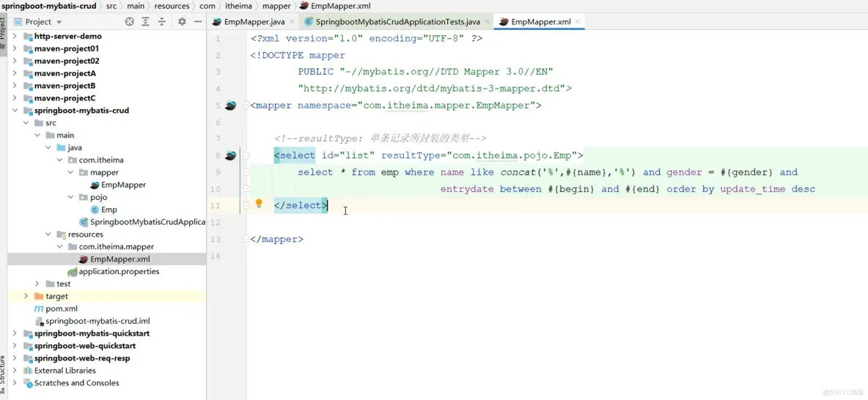This screenshot has width=868, height=400.
Task: Expand the pojo package arrow
Action: [x=71, y=197]
